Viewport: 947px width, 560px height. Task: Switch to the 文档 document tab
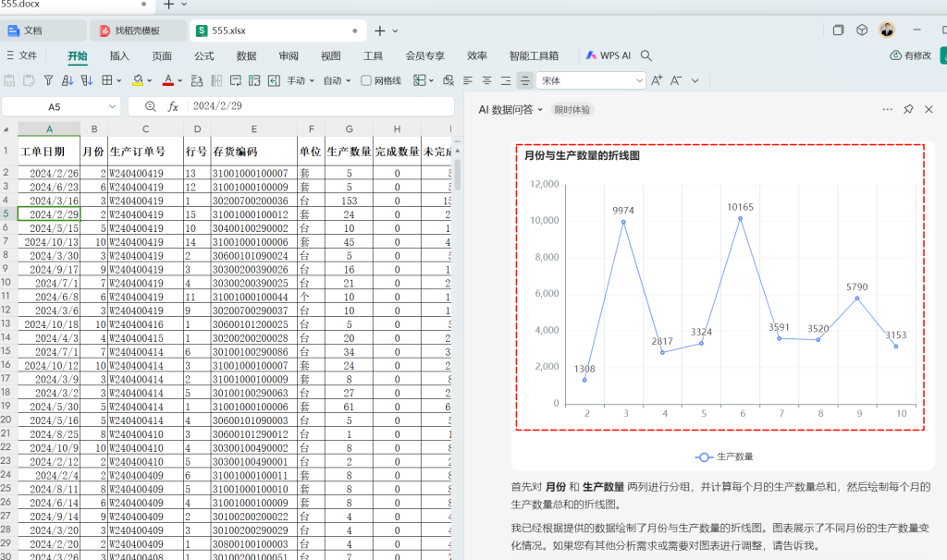pyautogui.click(x=43, y=30)
